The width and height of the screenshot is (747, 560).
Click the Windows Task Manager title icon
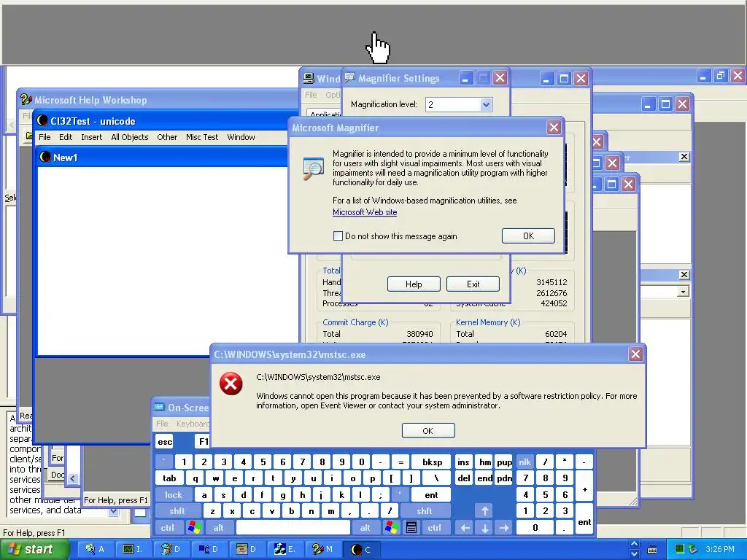[x=309, y=78]
